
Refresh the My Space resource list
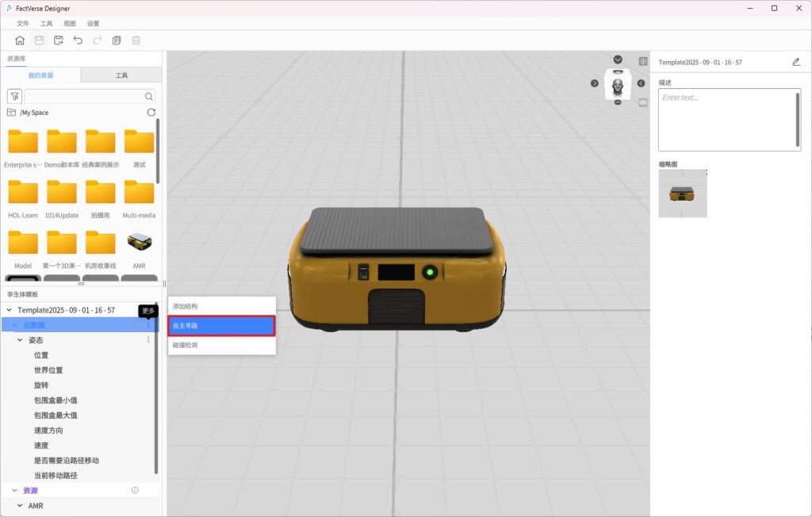(x=151, y=113)
